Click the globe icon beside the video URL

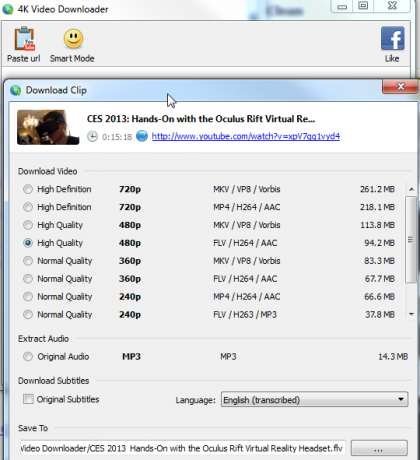142,136
